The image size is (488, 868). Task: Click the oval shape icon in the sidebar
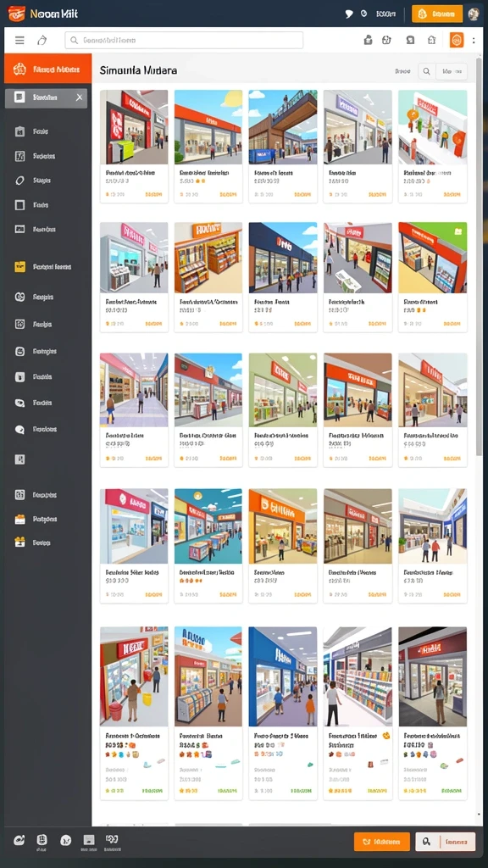pos(20,181)
